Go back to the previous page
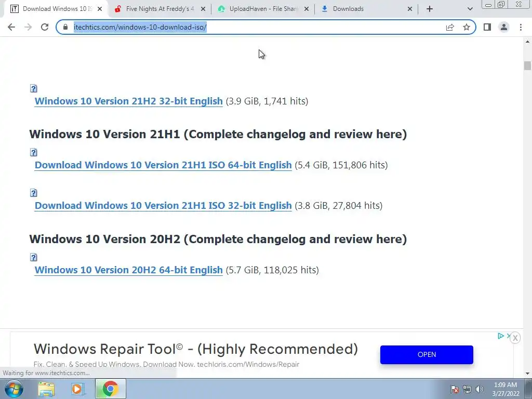The image size is (532, 399). point(11,27)
